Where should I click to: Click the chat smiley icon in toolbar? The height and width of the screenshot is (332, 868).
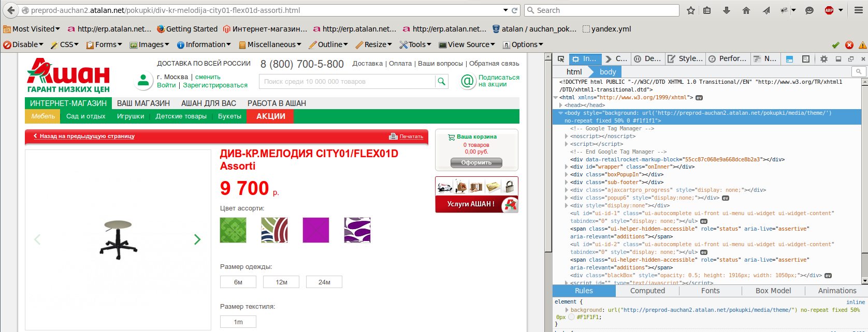click(809, 10)
